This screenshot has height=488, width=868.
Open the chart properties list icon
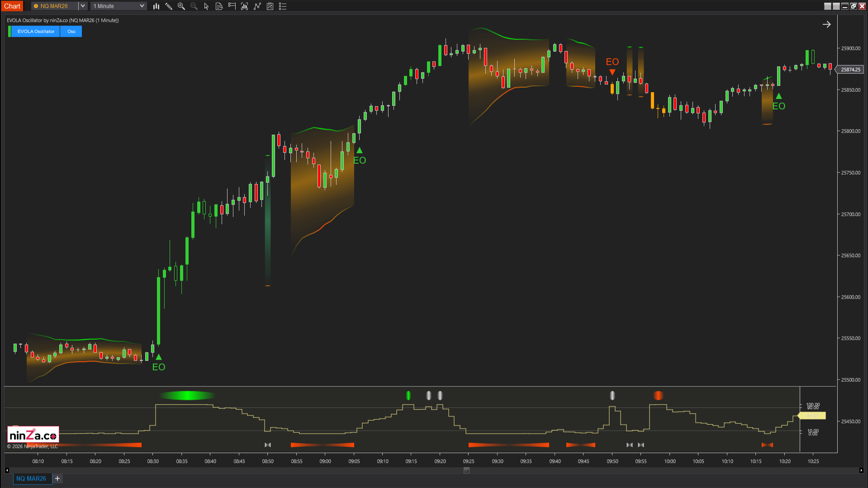tap(283, 6)
